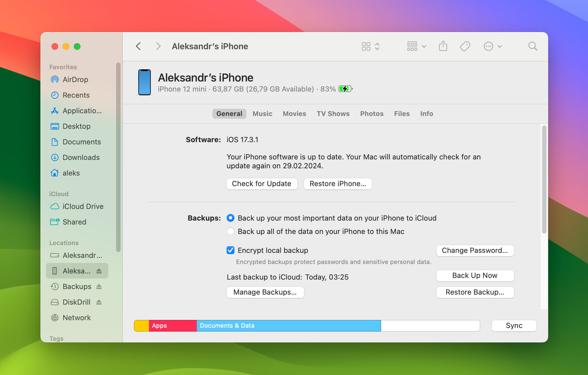Image resolution: width=588 pixels, height=375 pixels.
Task: Click the Sync button
Action: point(514,326)
